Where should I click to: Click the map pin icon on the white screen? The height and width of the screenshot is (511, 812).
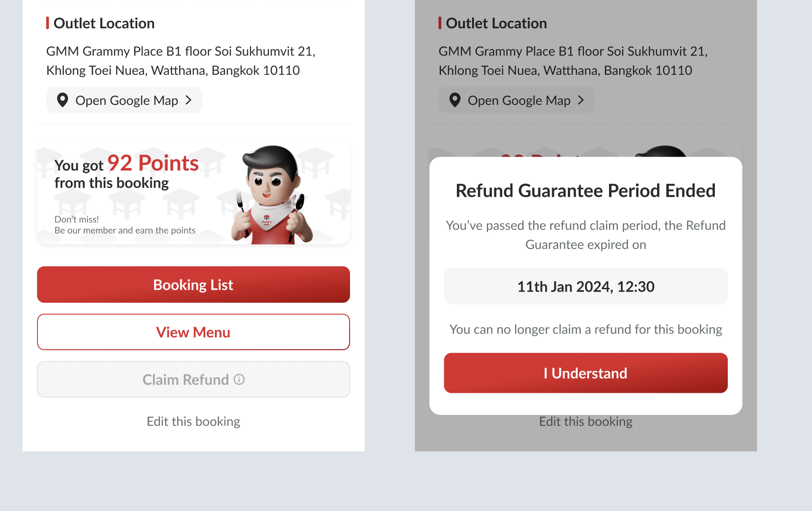click(62, 100)
